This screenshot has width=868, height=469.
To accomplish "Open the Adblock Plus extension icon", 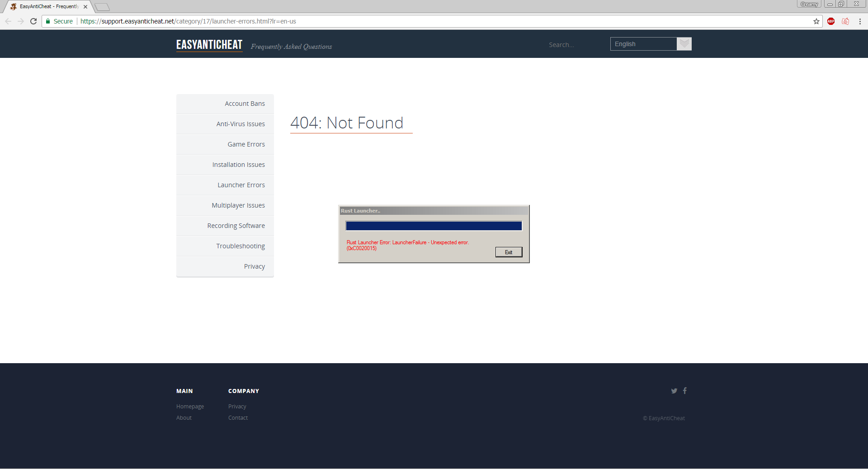I will 831,21.
